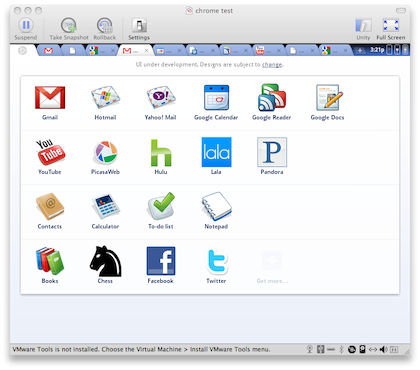Launch the Pandora app

pos(272,152)
